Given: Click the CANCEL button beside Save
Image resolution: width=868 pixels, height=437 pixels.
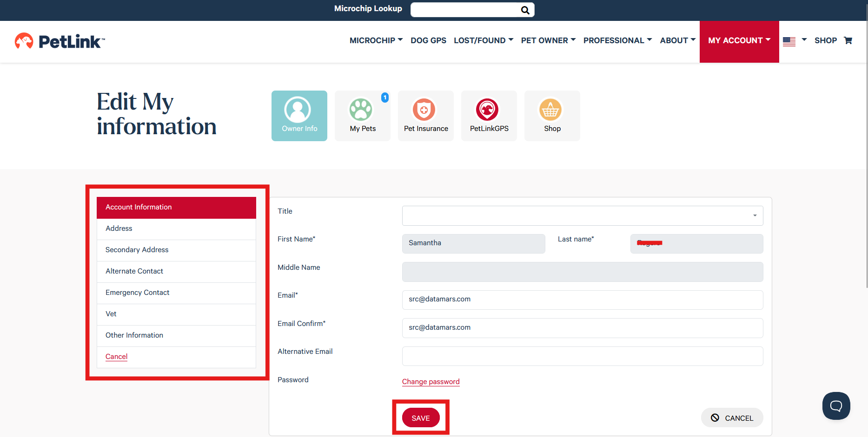Looking at the screenshot, I should click(732, 417).
